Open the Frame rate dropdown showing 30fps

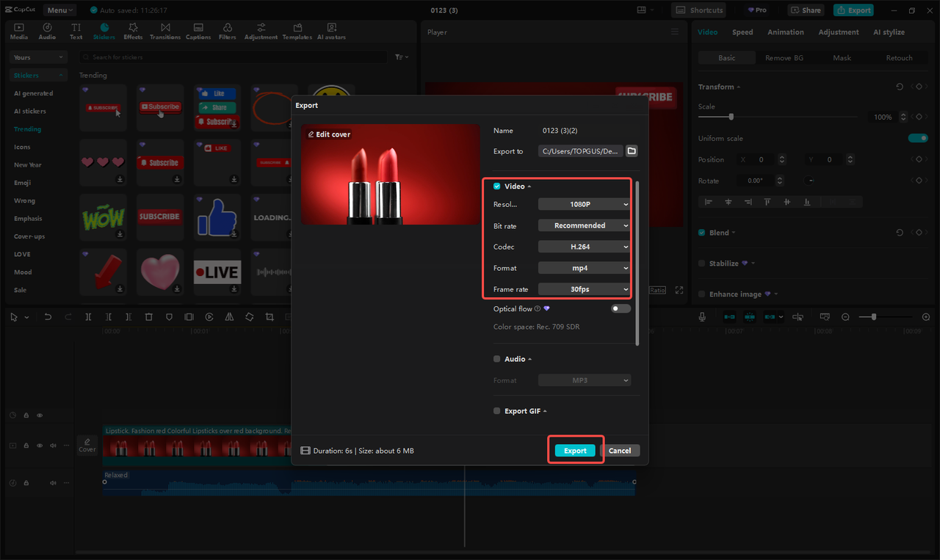583,288
